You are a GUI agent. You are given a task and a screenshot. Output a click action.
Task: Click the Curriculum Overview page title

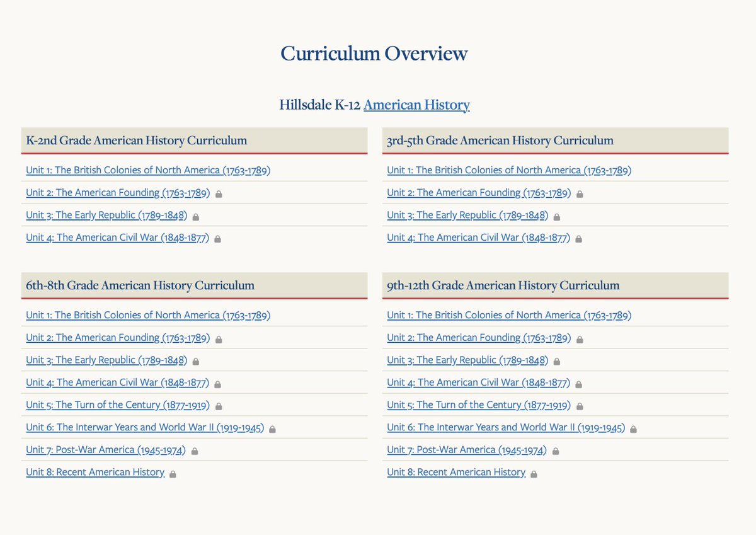click(x=374, y=54)
